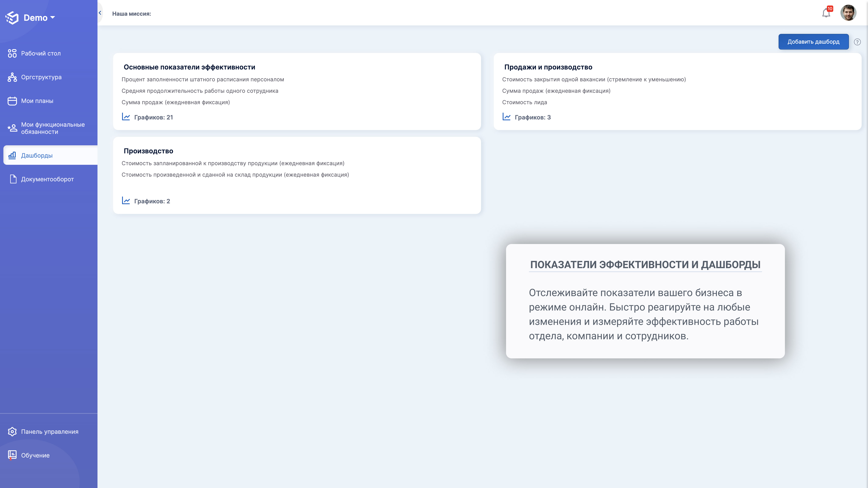The width and height of the screenshot is (868, 488).
Task: Click the Demo logo icon
Action: click(x=12, y=18)
